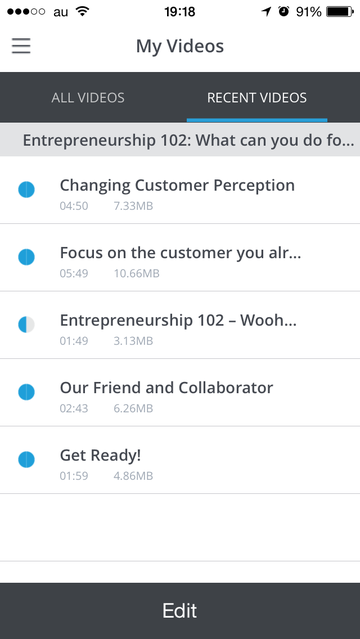This screenshot has width=360, height=639.
Task: Tap progress circle beside Get Ready!
Action: (x=27, y=460)
